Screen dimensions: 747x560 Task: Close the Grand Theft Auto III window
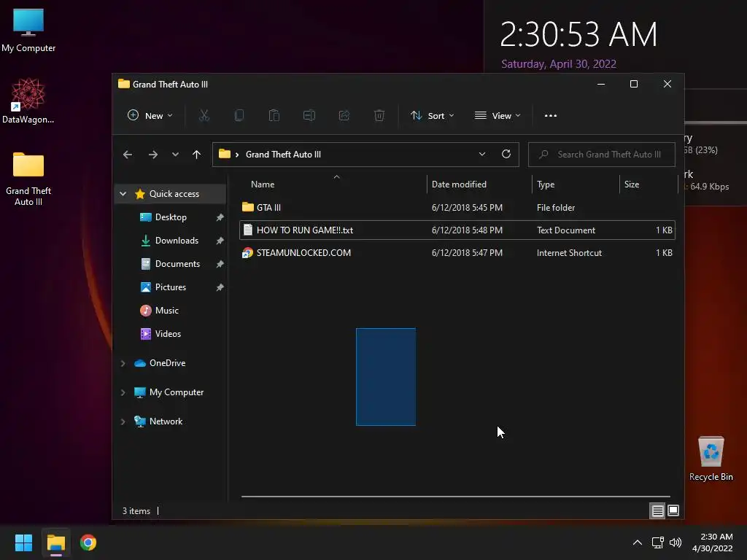click(667, 85)
